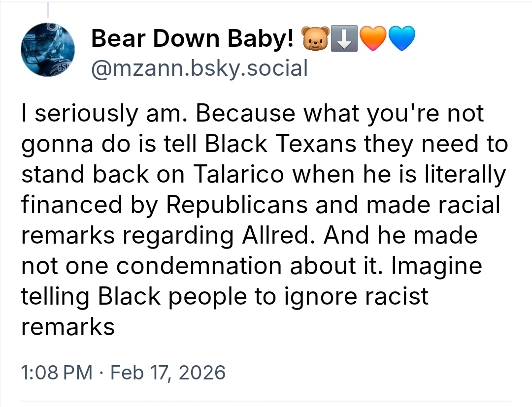Click the word "Imagine" in the post
The height and width of the screenshot is (407, 532).
point(434,266)
